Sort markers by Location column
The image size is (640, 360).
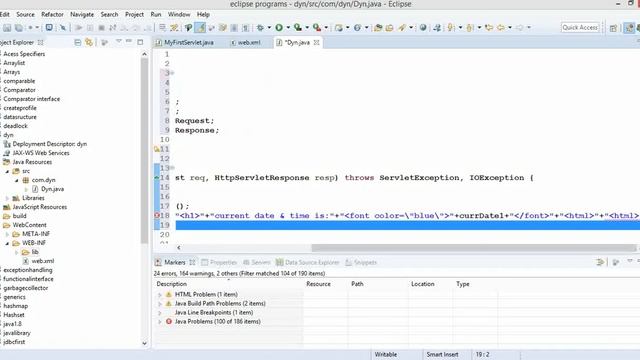pos(423,284)
